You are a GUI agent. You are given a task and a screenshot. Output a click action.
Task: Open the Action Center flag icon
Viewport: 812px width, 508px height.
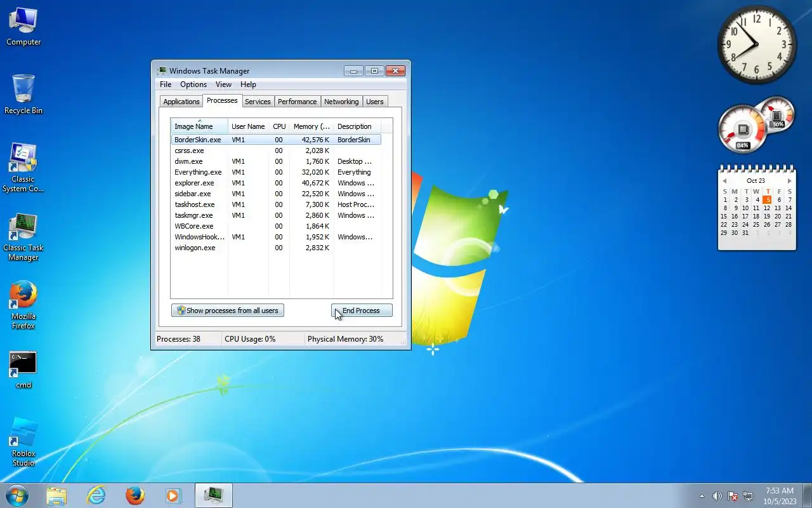point(733,496)
